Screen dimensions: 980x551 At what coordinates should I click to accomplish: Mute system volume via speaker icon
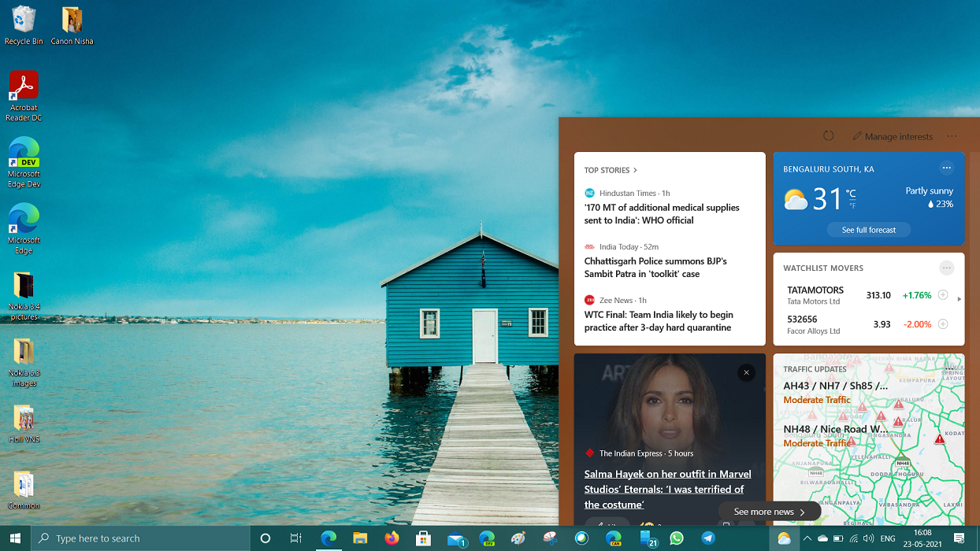pyautogui.click(x=870, y=538)
